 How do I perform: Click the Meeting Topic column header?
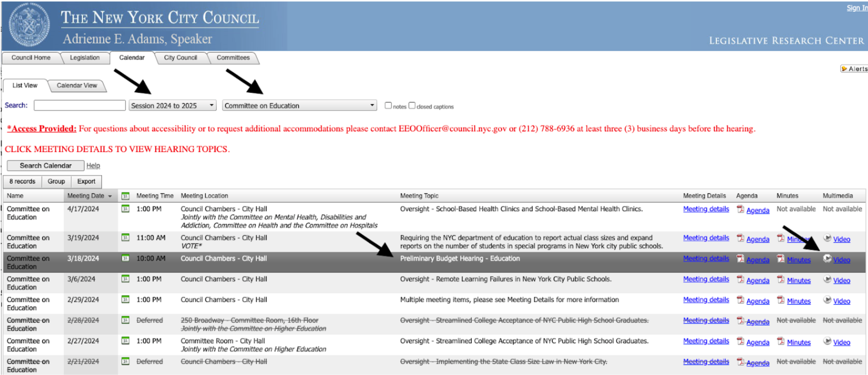click(419, 196)
